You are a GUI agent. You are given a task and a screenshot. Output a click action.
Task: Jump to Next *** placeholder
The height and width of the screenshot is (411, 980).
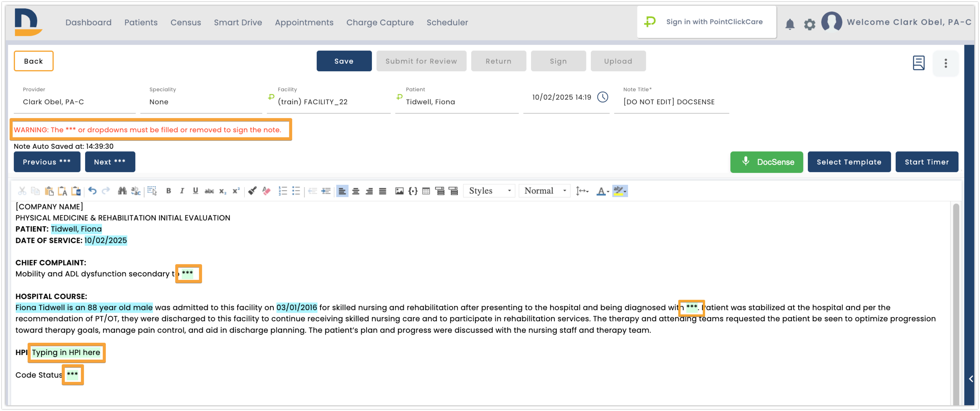pyautogui.click(x=110, y=162)
